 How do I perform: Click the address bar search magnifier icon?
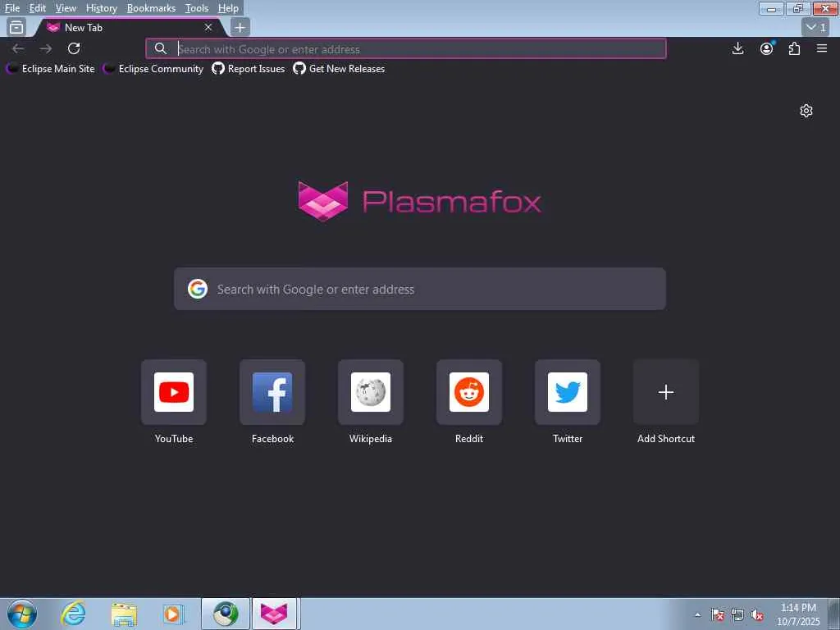coord(160,48)
